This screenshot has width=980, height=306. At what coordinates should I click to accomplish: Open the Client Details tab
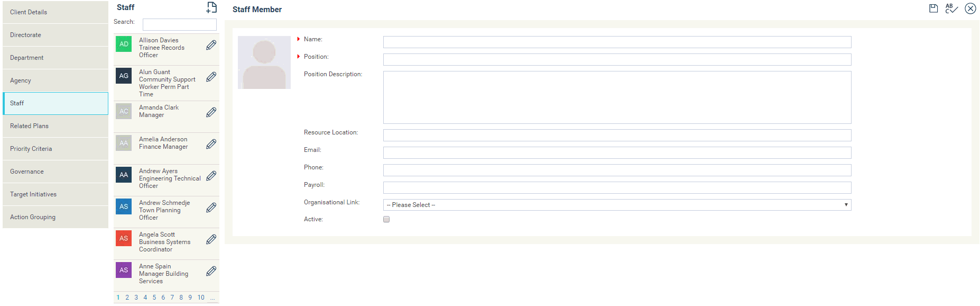click(56, 12)
